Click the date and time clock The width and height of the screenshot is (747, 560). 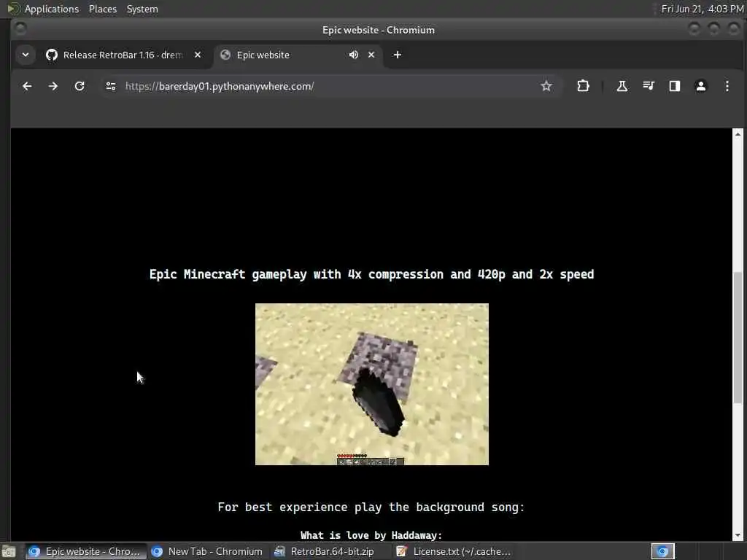703,9
